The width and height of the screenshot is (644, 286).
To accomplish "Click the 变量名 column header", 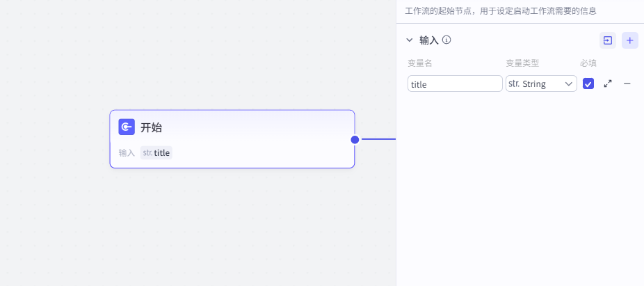I will (x=420, y=63).
